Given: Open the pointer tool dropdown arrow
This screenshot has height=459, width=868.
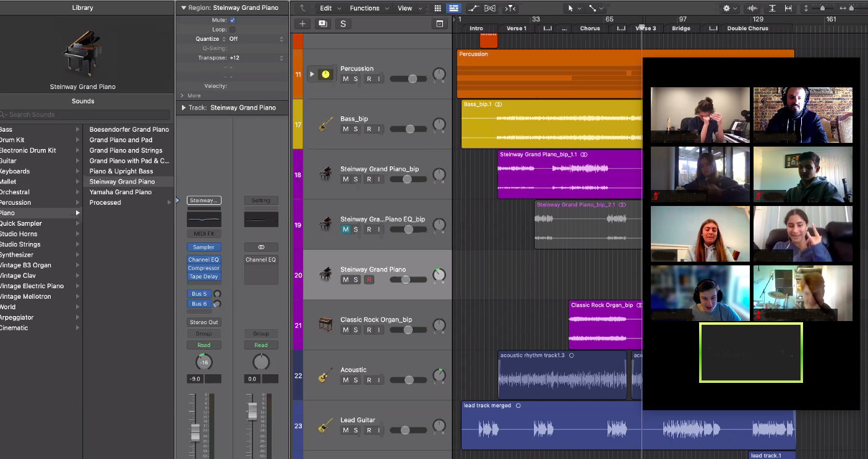Looking at the screenshot, I should point(580,9).
